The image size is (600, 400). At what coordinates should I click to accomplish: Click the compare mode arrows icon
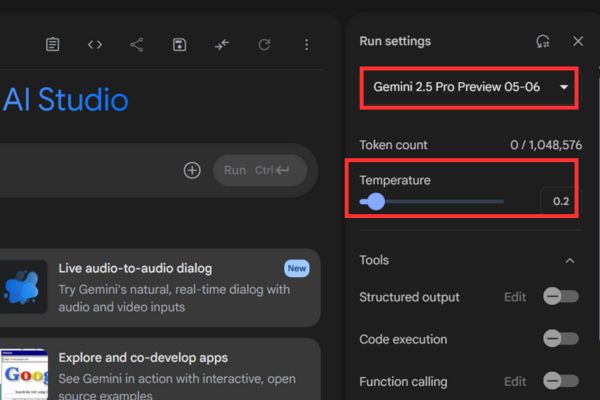point(222,45)
